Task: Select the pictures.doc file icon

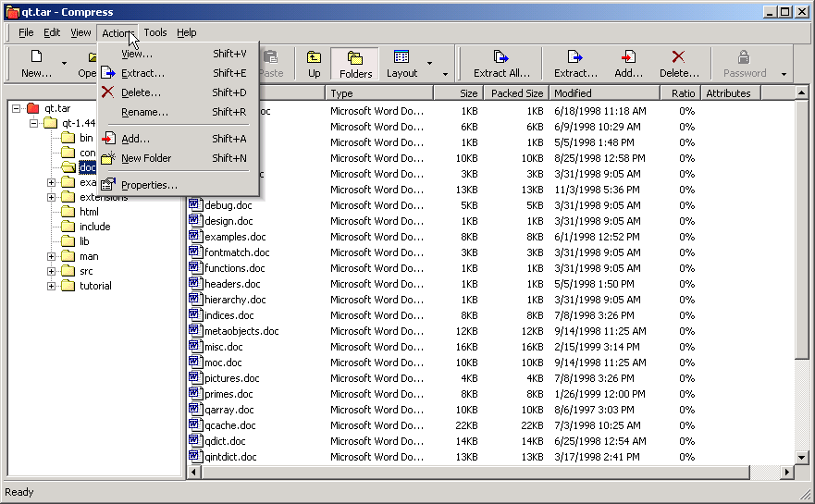Action: tap(195, 377)
